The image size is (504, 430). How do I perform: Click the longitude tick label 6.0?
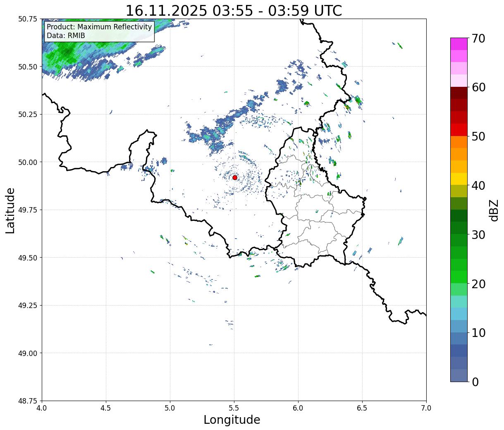point(298,408)
